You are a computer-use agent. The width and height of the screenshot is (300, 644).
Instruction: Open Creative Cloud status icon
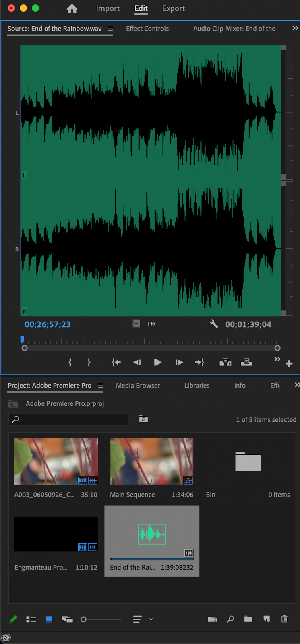6,638
